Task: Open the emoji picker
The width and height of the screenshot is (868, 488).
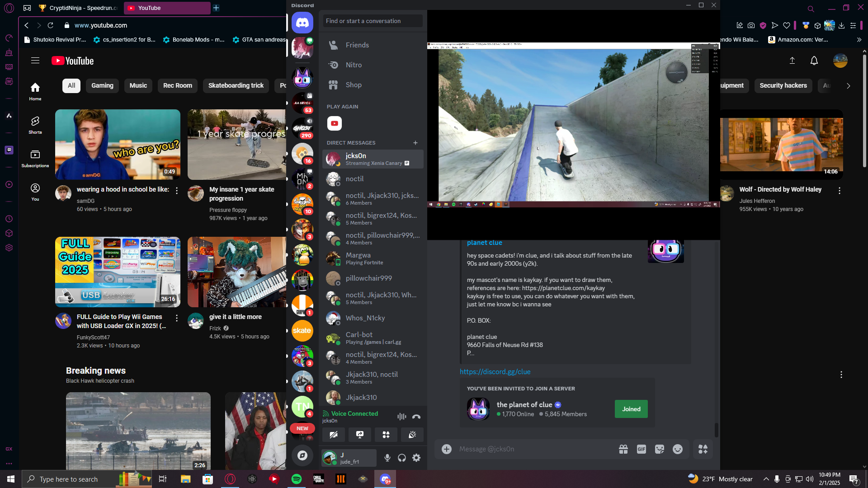Action: tap(677, 449)
